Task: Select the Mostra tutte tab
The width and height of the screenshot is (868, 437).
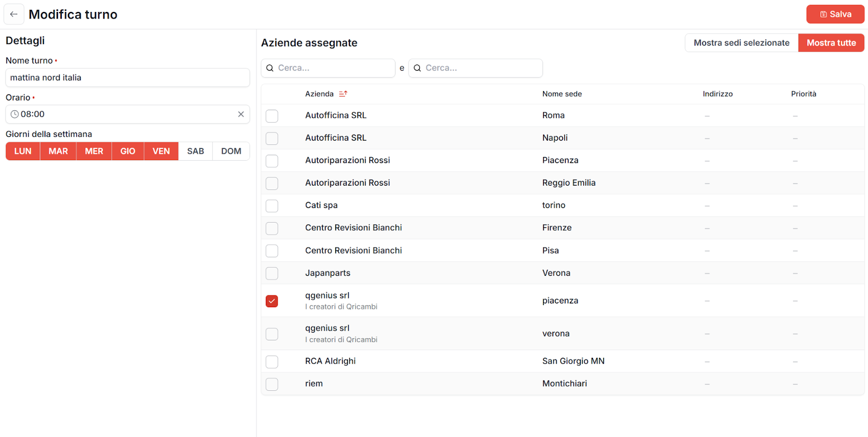Action: click(831, 43)
